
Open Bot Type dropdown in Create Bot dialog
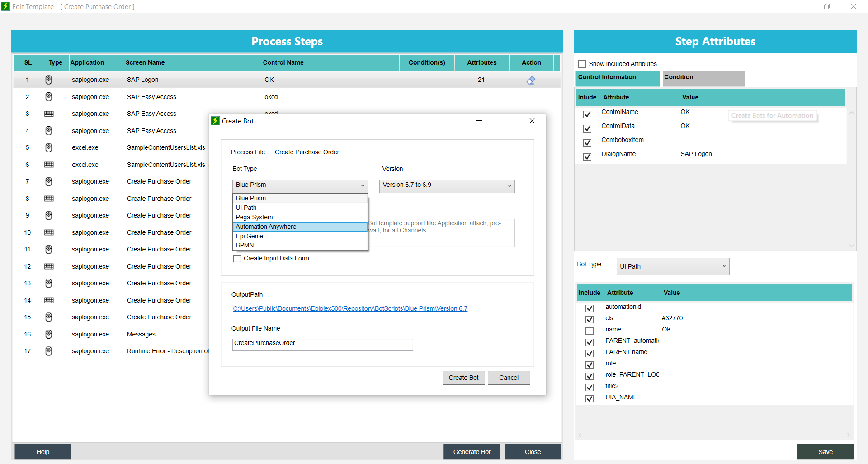[300, 185]
